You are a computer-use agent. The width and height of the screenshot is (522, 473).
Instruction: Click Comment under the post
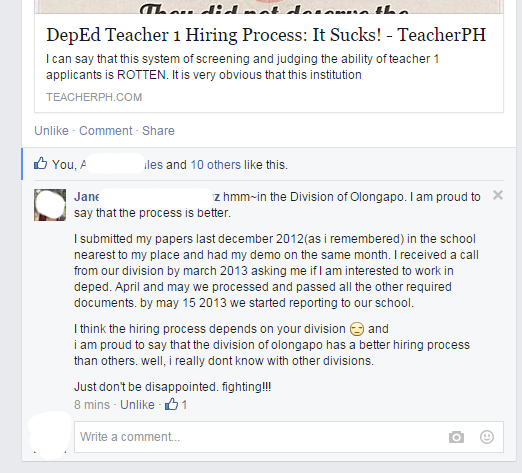(x=105, y=131)
